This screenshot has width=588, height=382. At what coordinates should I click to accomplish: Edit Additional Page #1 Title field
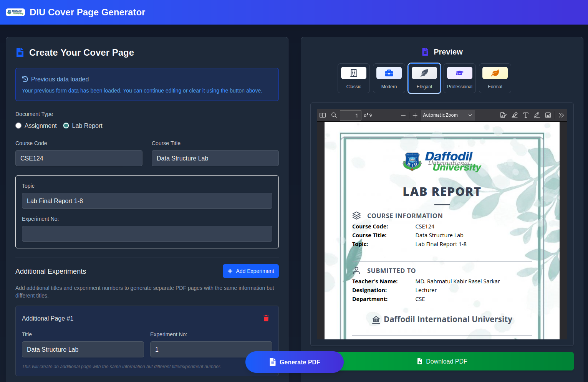(83, 349)
